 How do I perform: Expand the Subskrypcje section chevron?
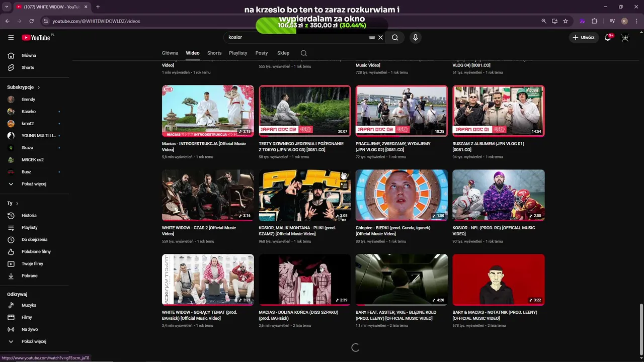click(x=38, y=87)
